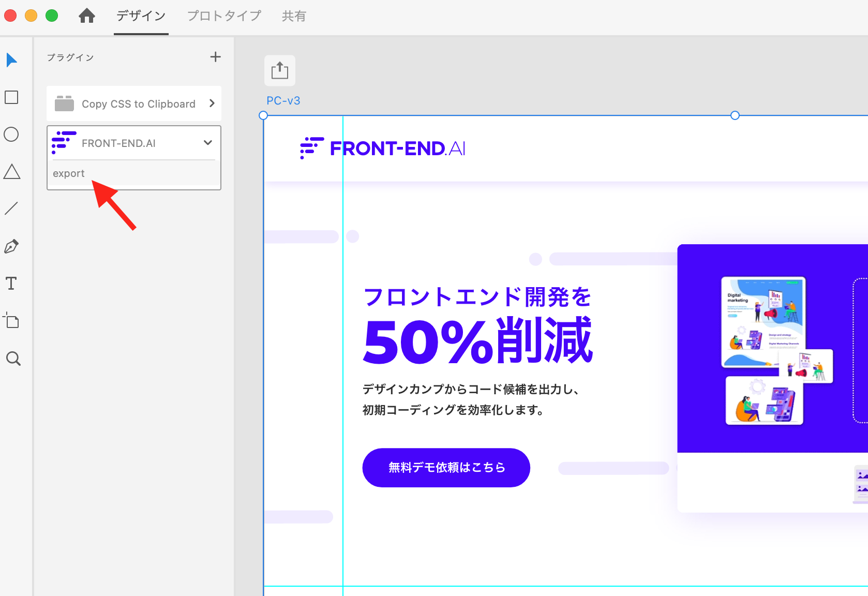Click the export icon above the artboard
This screenshot has height=596, width=868.
pos(279,71)
